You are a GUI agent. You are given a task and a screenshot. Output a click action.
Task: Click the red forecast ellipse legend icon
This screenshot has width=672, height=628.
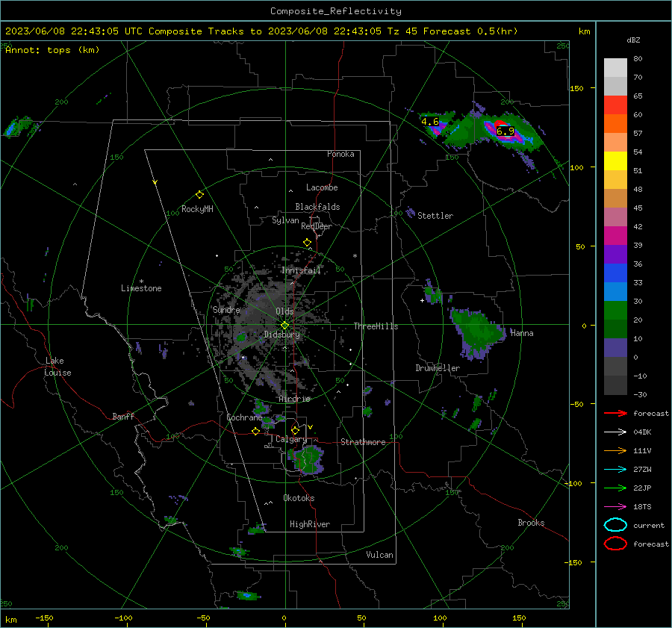click(615, 544)
